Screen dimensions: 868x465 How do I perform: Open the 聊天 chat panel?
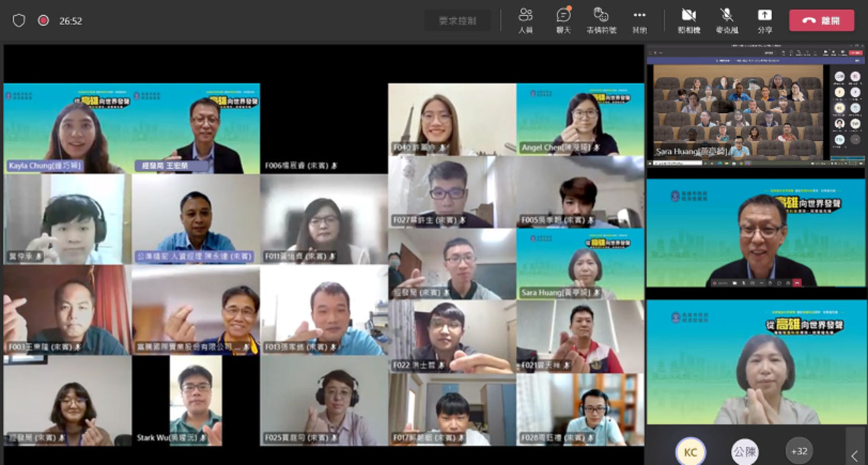point(563,21)
